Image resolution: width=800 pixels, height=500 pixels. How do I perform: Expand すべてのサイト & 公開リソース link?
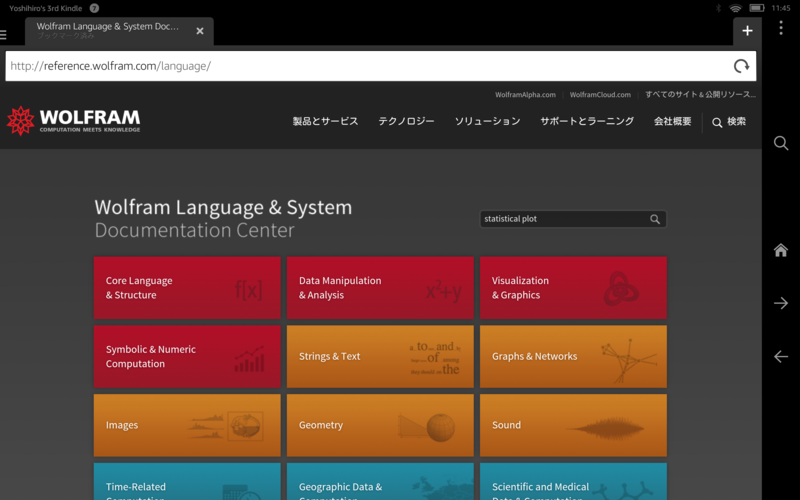coord(700,95)
